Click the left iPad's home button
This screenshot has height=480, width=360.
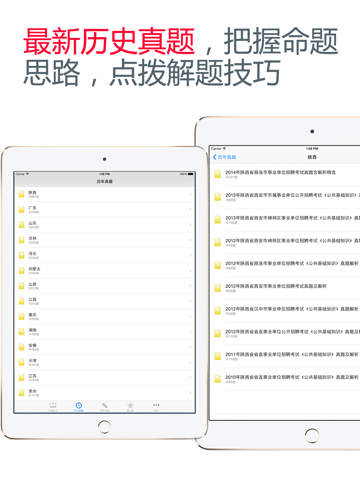[x=104, y=427]
